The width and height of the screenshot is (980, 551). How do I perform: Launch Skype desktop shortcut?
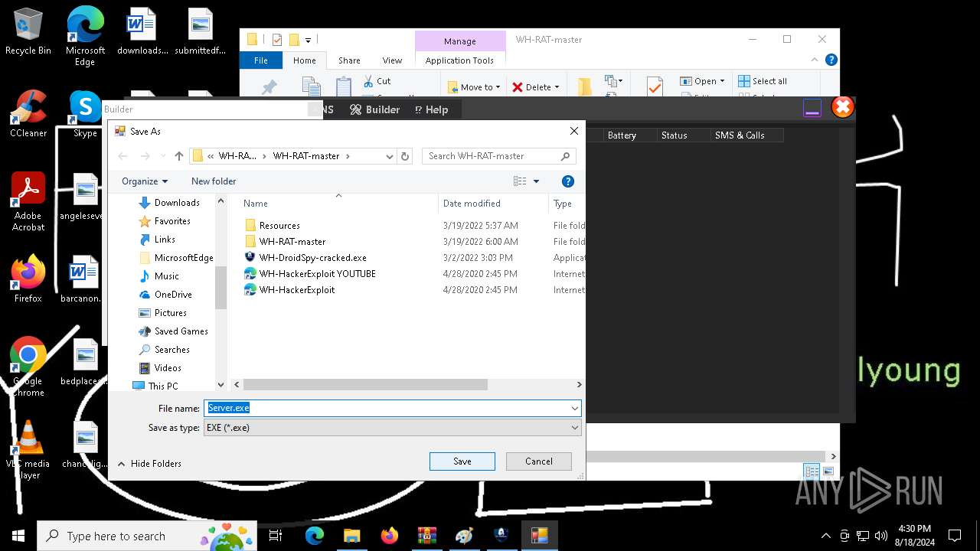coord(85,114)
